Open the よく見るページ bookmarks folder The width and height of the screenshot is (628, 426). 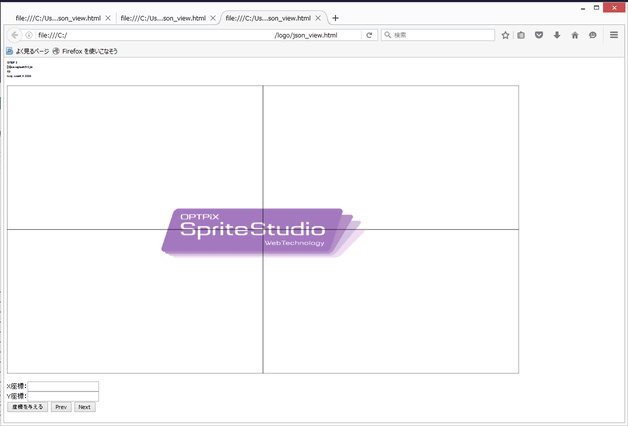[28, 51]
